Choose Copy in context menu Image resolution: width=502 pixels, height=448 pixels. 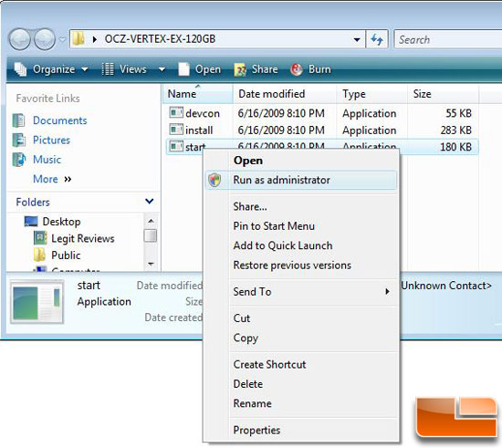pyautogui.click(x=301, y=338)
